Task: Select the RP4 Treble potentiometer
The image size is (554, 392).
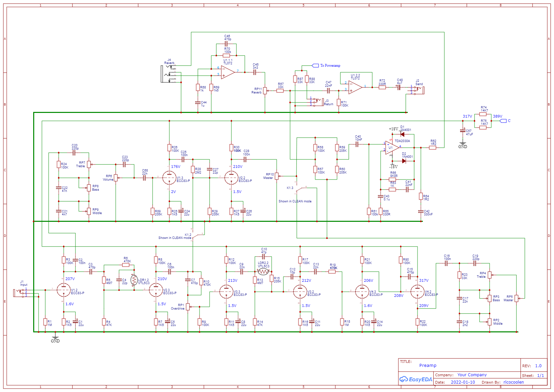Action: pos(490,275)
